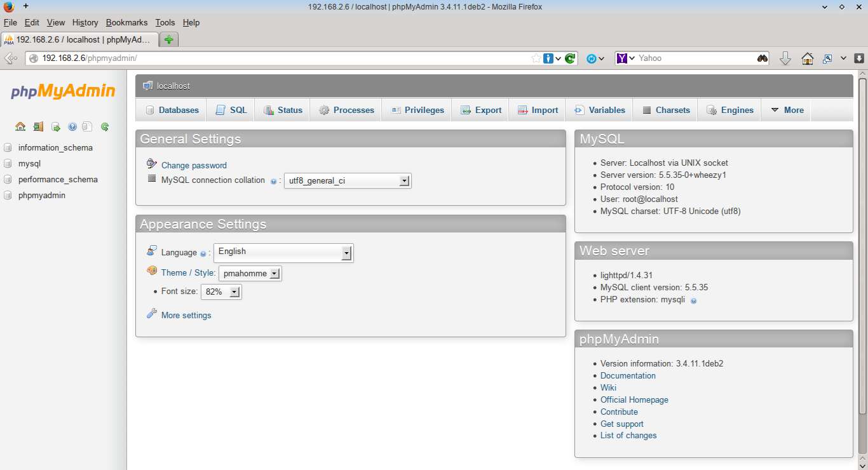
Task: Click the Log out door icon
Action: point(38,126)
